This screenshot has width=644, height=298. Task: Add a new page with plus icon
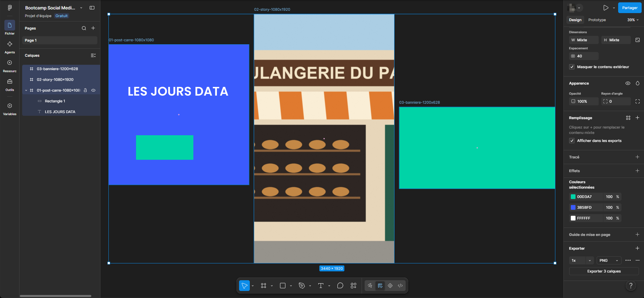click(93, 28)
